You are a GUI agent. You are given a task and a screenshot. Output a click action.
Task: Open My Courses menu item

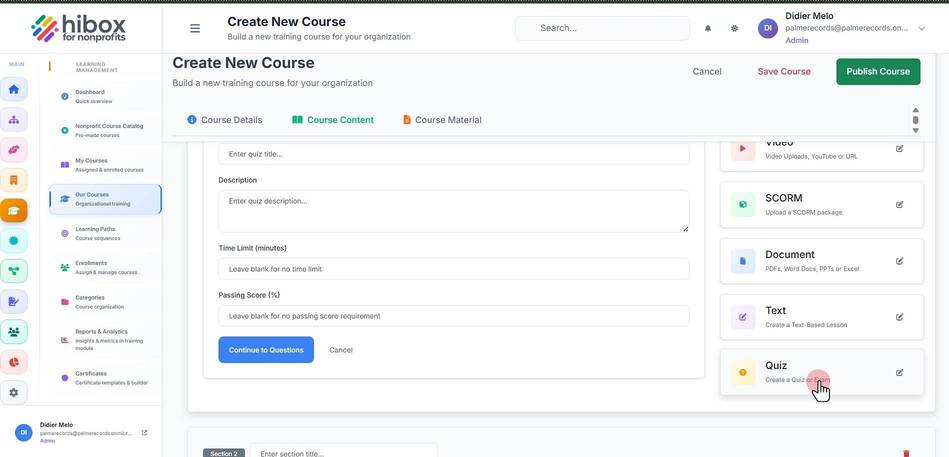(105, 165)
